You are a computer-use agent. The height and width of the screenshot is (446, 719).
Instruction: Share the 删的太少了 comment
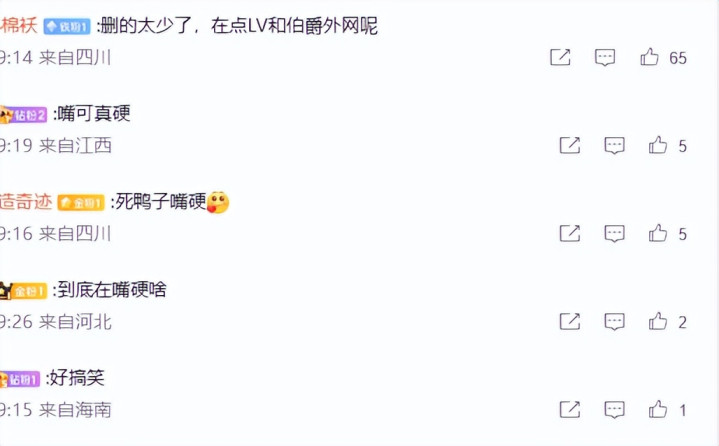tap(560, 57)
